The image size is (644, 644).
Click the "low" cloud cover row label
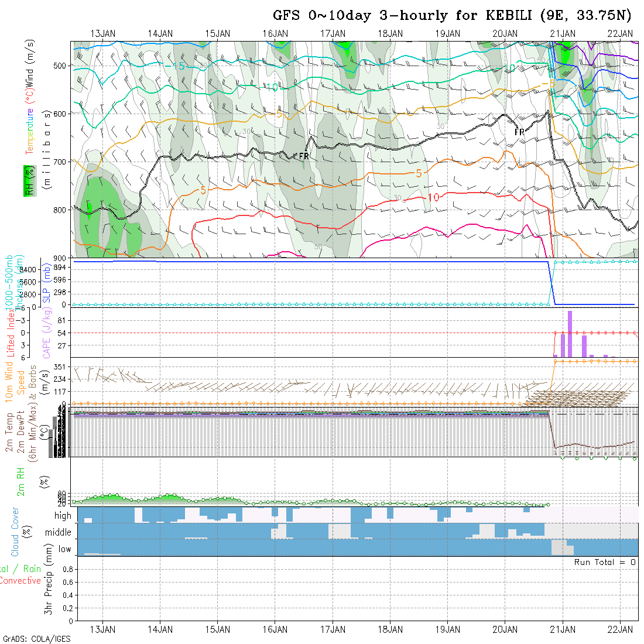coord(64,549)
